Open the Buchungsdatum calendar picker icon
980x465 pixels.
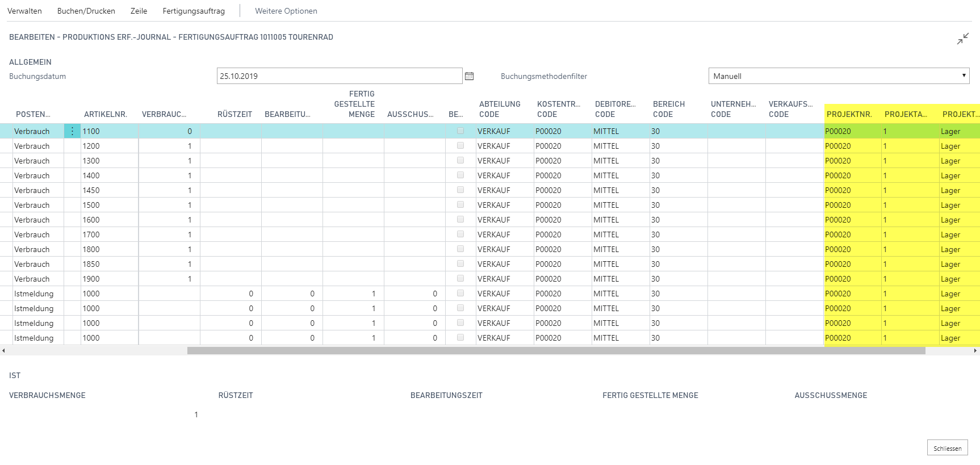pos(469,76)
